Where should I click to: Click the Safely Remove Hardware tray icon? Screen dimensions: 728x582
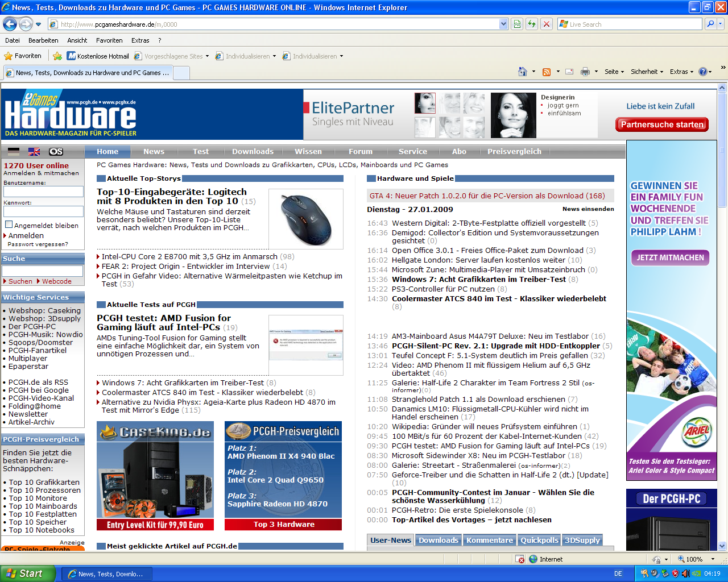point(664,573)
